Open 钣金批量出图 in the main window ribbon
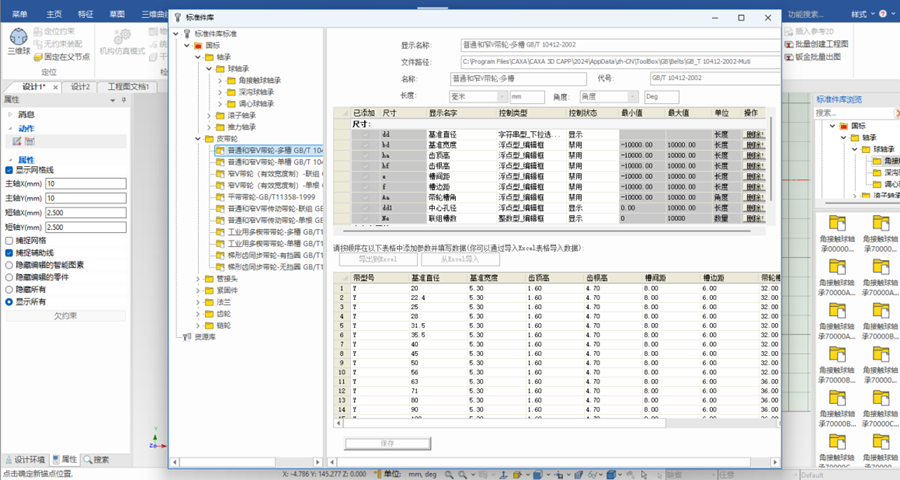Viewport: 900px width, 480px height. coord(813,57)
